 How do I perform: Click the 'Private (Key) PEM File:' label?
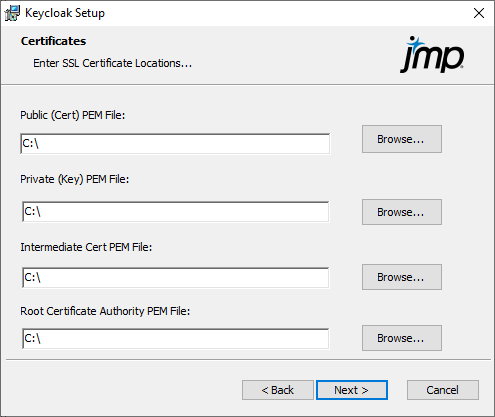[x=75, y=179]
